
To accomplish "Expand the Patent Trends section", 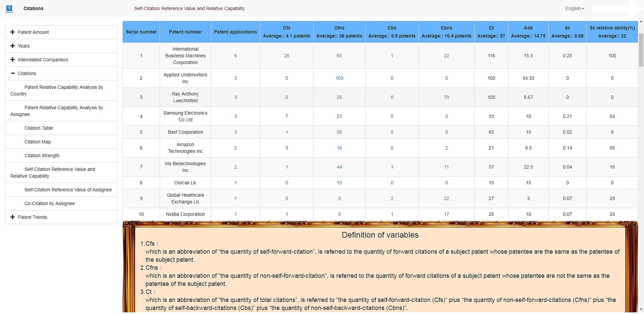I will coord(61,217).
